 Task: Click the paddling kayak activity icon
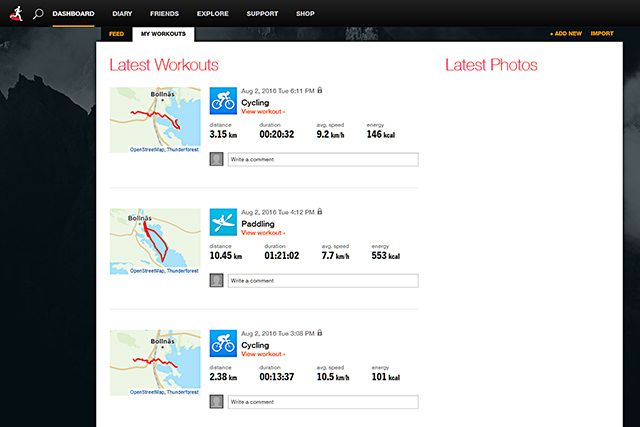coord(223,221)
